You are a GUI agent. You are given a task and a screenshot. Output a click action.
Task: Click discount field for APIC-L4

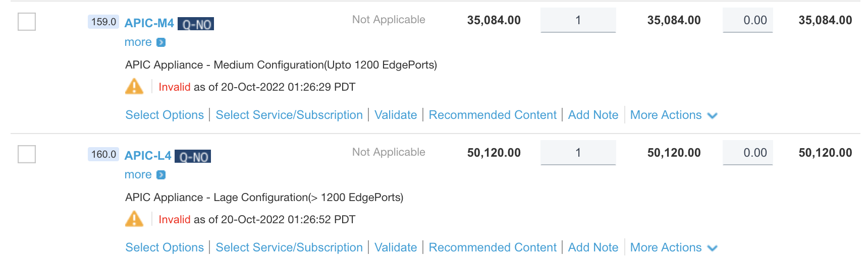pyautogui.click(x=747, y=153)
